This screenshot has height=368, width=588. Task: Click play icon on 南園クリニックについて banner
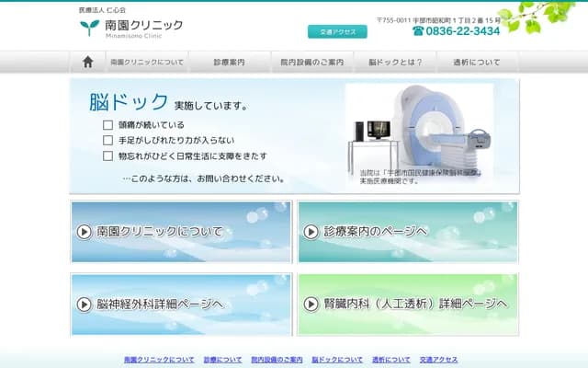tap(84, 232)
